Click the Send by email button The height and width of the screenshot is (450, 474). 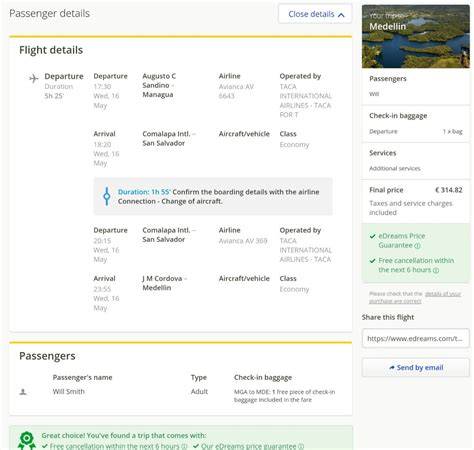pyautogui.click(x=416, y=367)
